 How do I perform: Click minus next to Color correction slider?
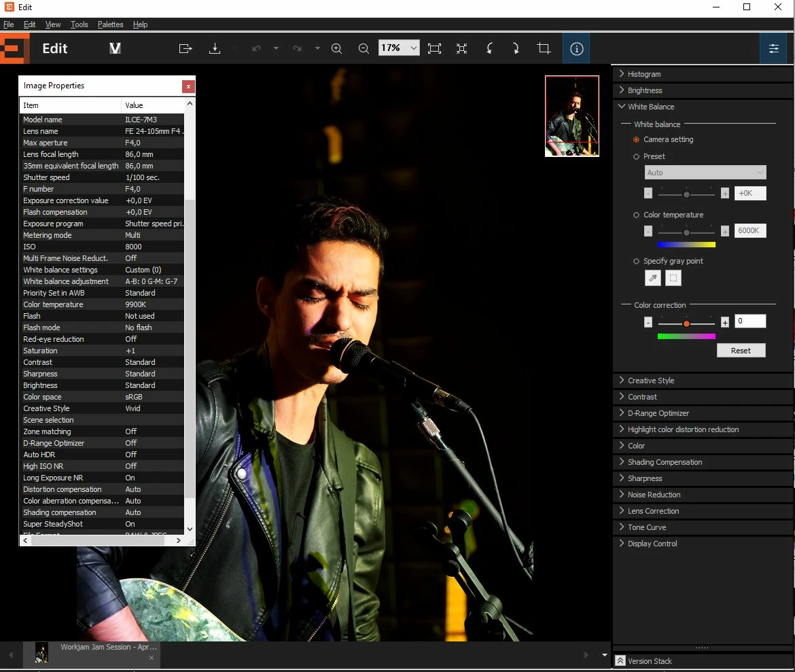click(648, 323)
